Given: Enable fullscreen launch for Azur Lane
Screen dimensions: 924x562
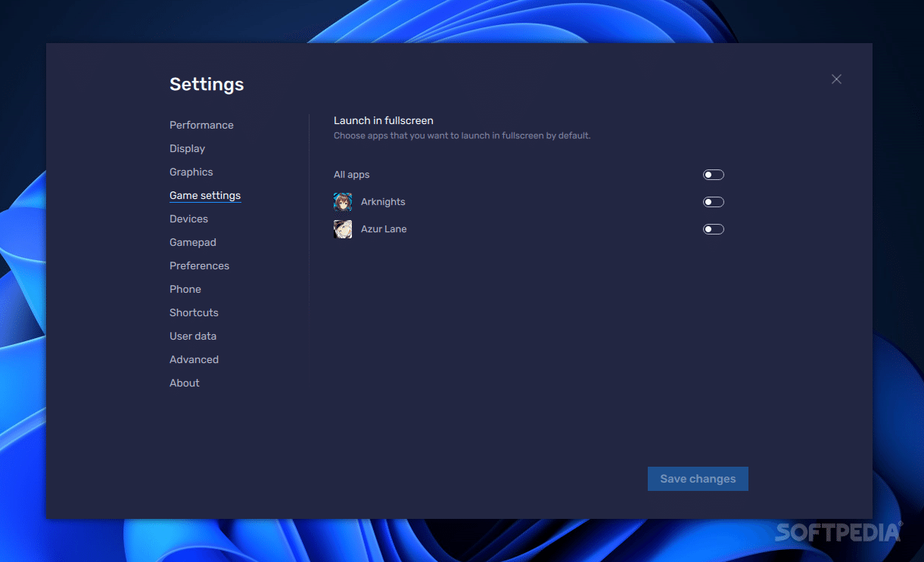Looking at the screenshot, I should click(714, 229).
